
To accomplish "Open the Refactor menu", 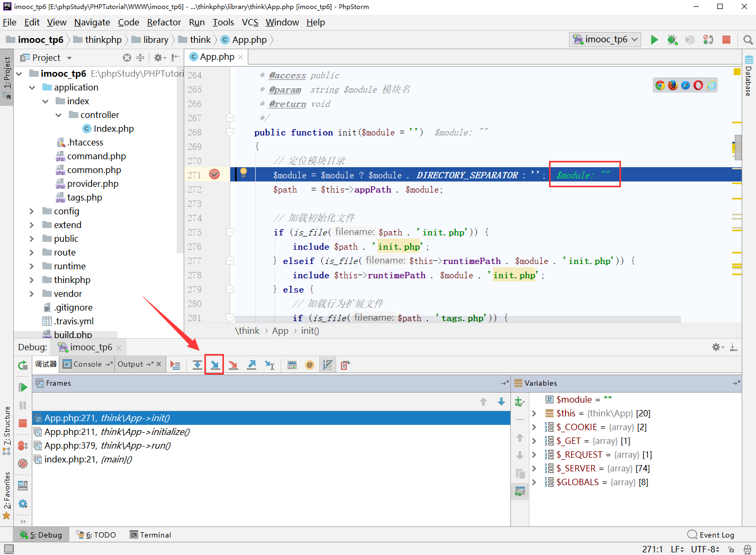I will [x=164, y=22].
